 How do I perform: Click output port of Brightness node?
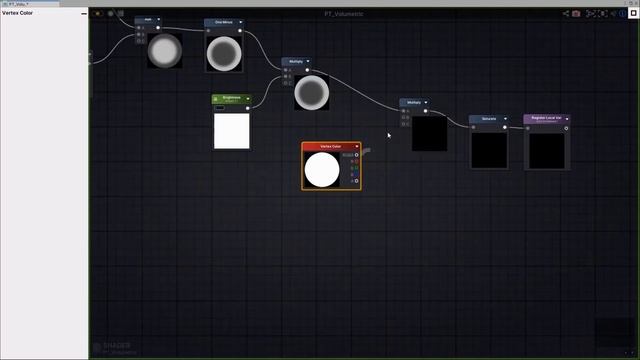pyautogui.click(x=247, y=108)
